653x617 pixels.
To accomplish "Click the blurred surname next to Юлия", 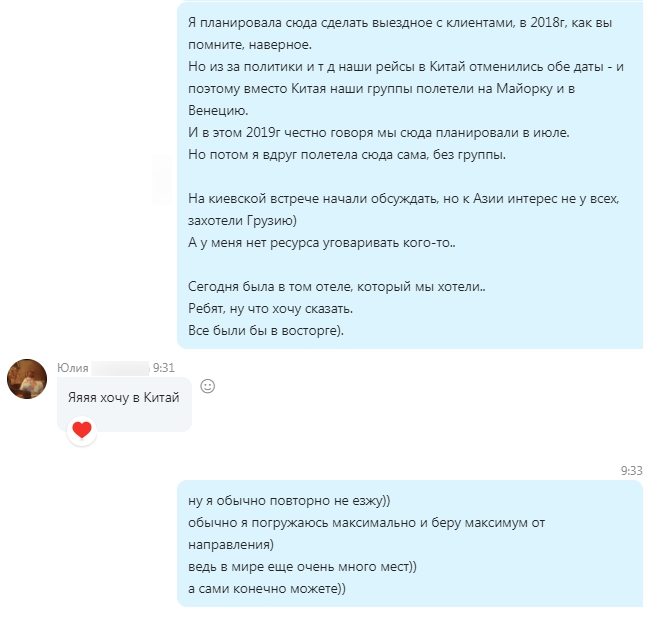I will 120,368.
